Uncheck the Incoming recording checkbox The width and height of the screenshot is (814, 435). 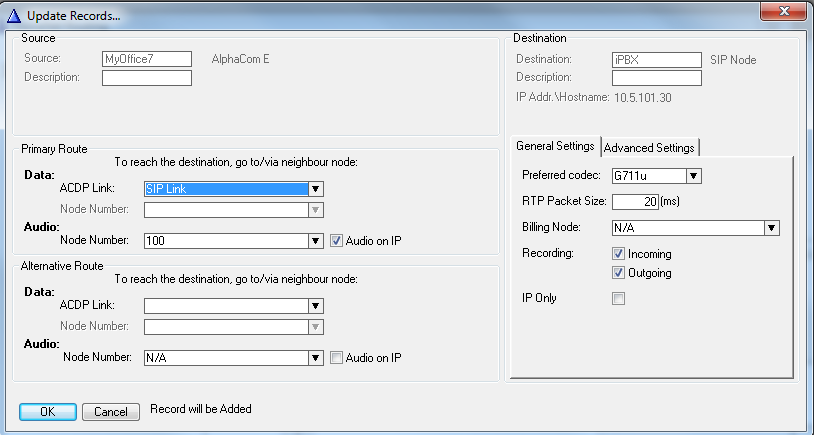tap(618, 254)
